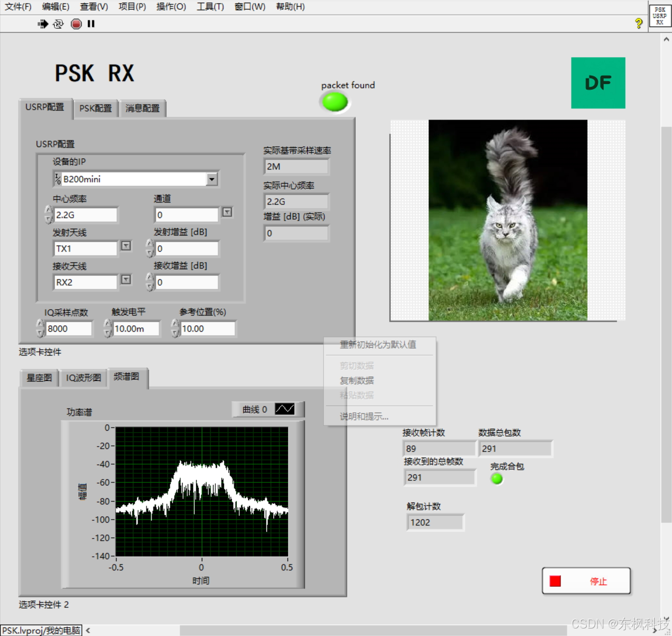Click the green DF logo
Image resolution: width=672 pixels, height=636 pixels.
598,83
